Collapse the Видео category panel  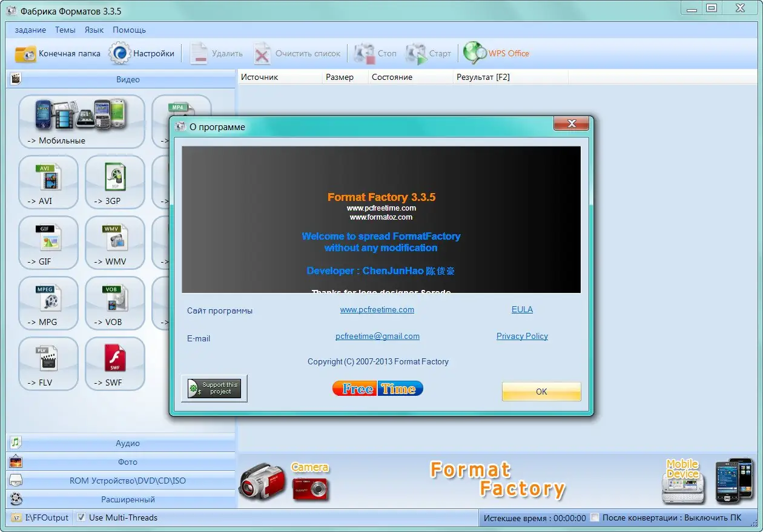click(x=121, y=79)
